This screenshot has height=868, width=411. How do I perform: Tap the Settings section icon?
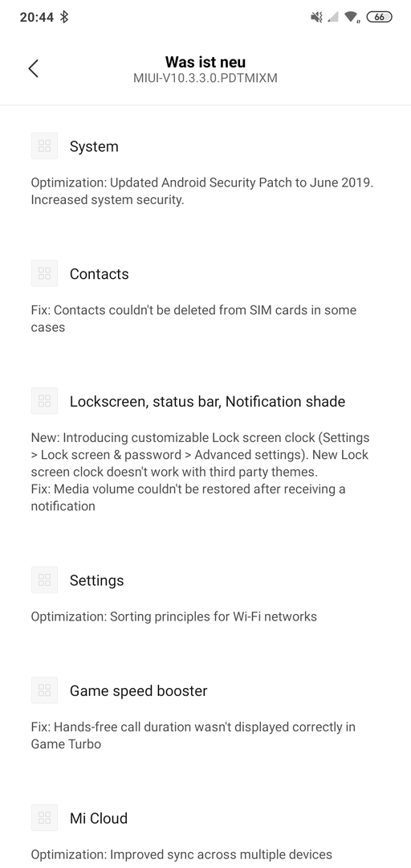[x=44, y=580]
